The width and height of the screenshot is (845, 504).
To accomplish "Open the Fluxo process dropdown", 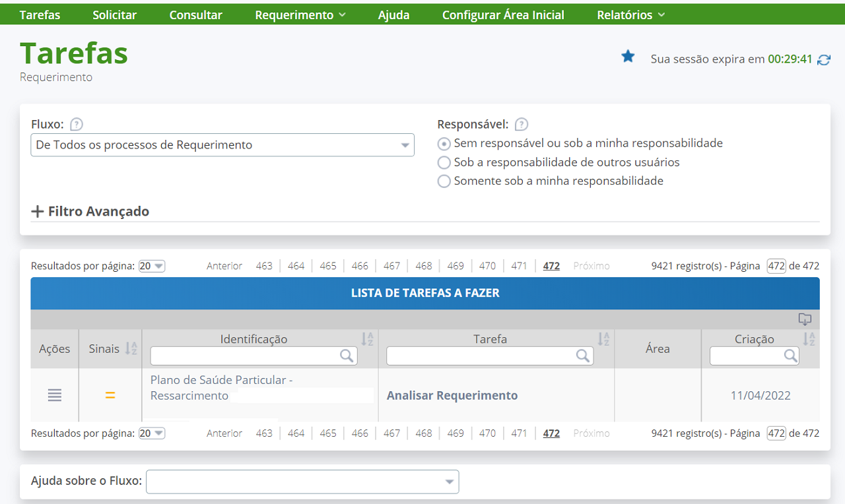I will click(222, 145).
